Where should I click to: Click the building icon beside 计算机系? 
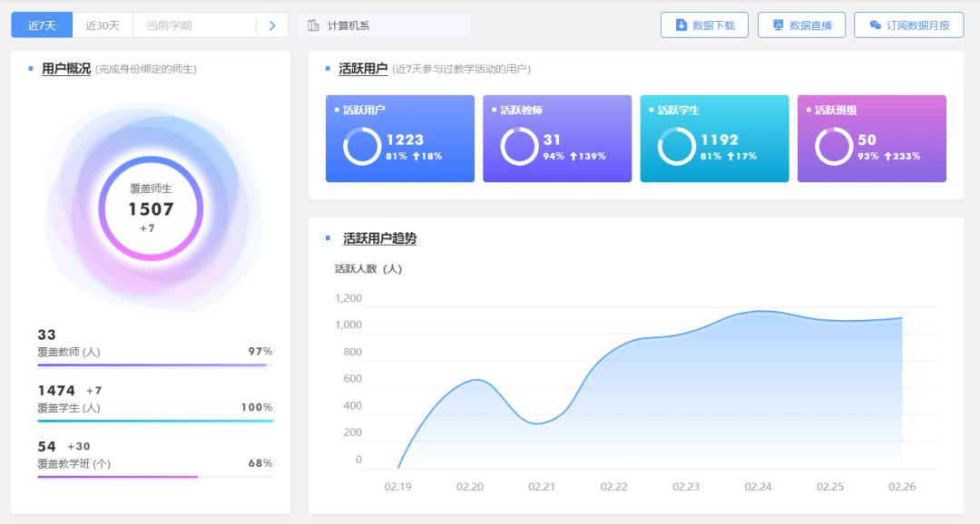pyautogui.click(x=314, y=25)
